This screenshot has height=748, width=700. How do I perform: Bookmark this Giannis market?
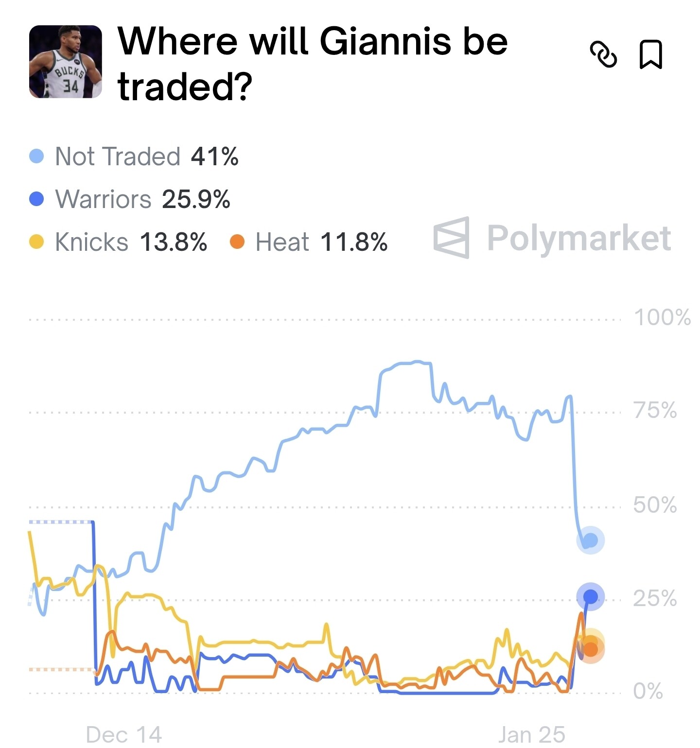(650, 54)
